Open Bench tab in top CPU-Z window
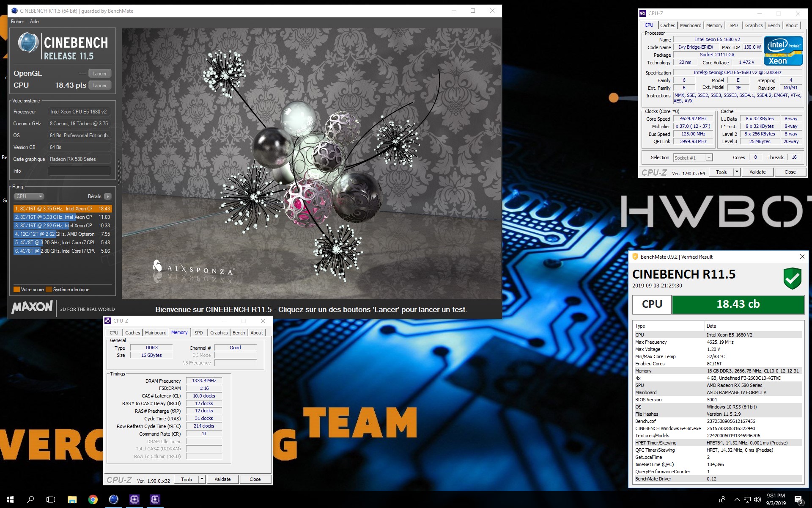The height and width of the screenshot is (508, 812). pos(774,25)
